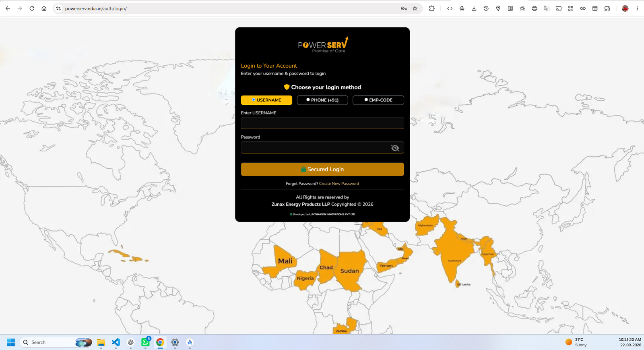Select the PHONE (+91) login method

[x=322, y=100]
